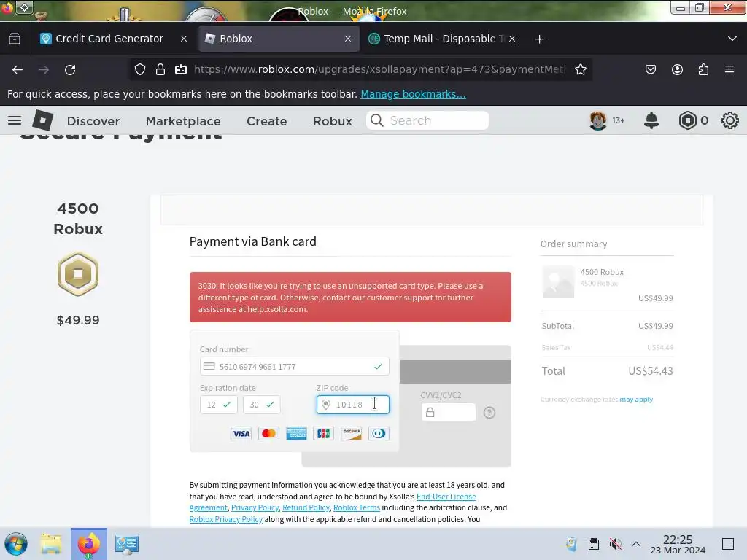This screenshot has height=560, width=747.
Task: Open a new browser tab
Action: click(x=539, y=39)
